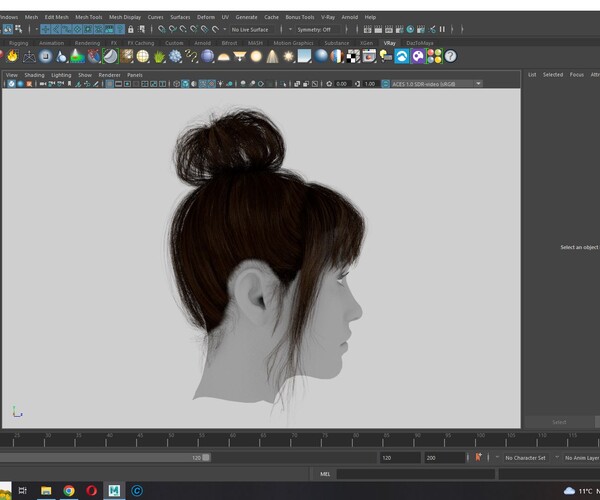Image resolution: width=600 pixels, height=500 pixels.
Task: Open File Explorer from the taskbar
Action: tap(46, 490)
